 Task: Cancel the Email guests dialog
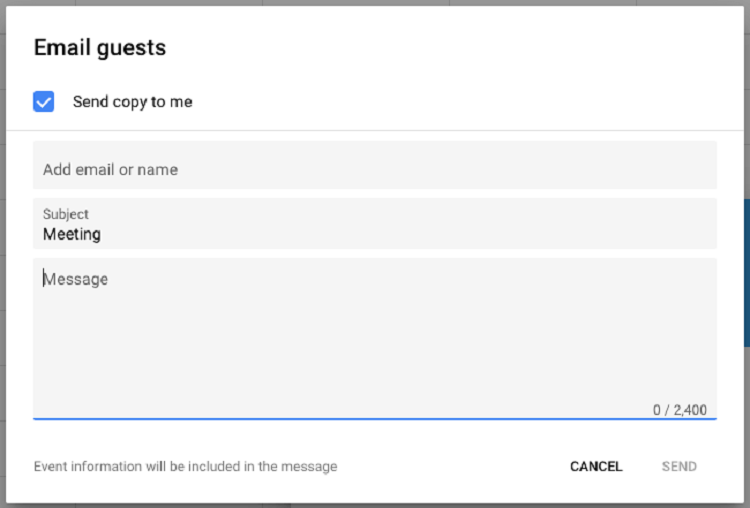point(596,466)
